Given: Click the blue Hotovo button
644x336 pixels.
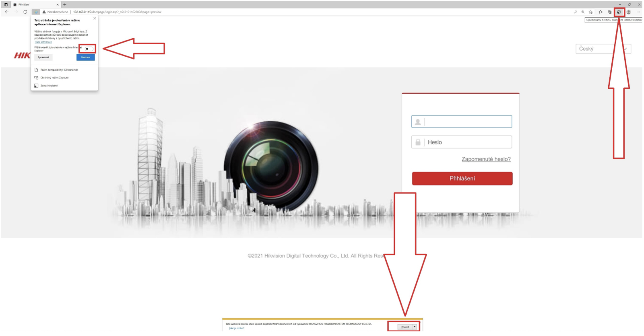Looking at the screenshot, I should (85, 57).
